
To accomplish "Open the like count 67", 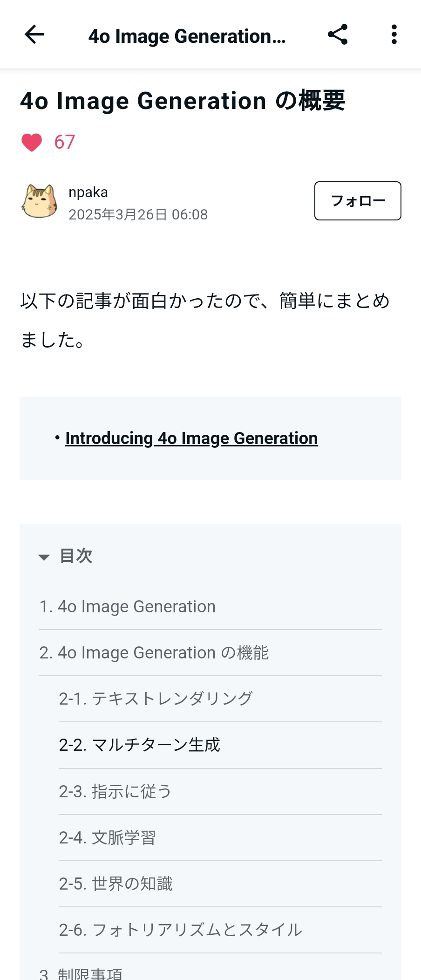I will click(x=64, y=142).
